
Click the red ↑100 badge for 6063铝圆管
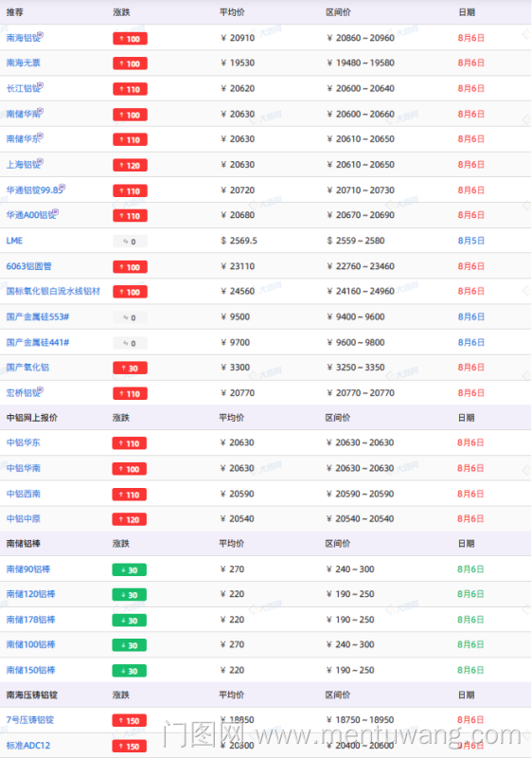(x=130, y=267)
